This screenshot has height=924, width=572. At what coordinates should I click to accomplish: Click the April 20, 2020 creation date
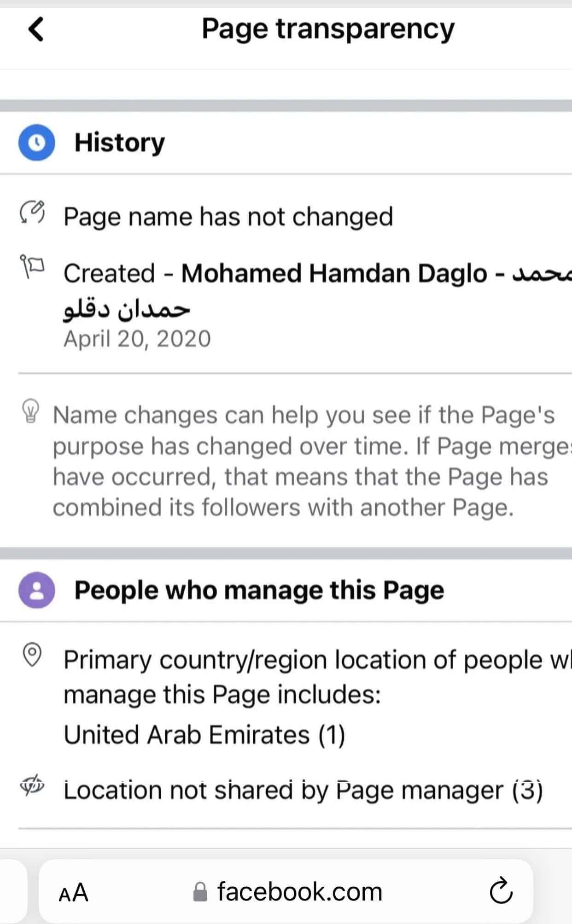pos(137,339)
